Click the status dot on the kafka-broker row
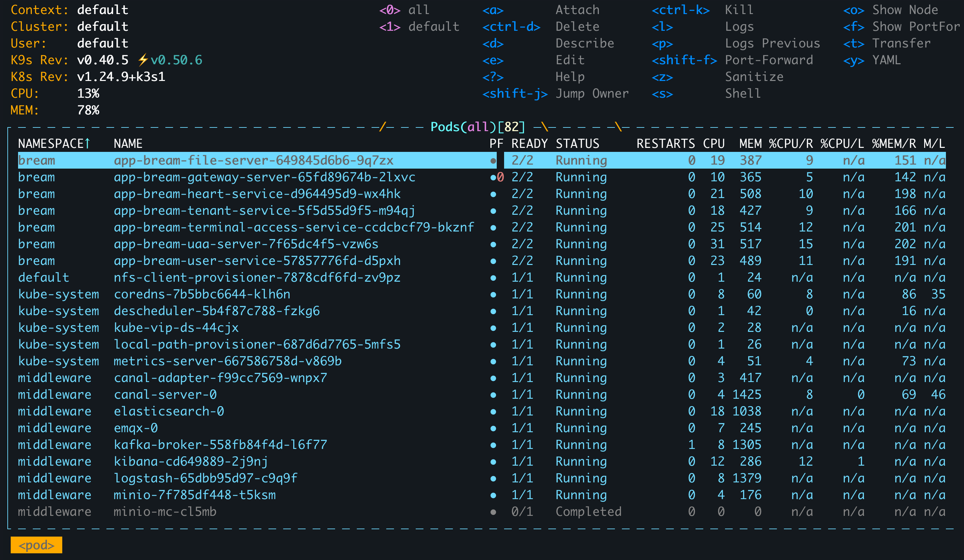 click(493, 445)
